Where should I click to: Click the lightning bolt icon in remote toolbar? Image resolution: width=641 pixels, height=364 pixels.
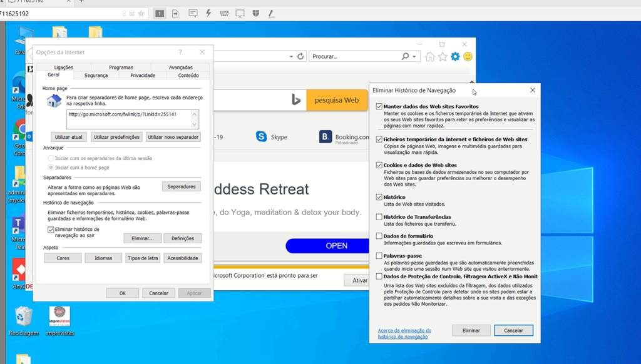pyautogui.click(x=208, y=13)
